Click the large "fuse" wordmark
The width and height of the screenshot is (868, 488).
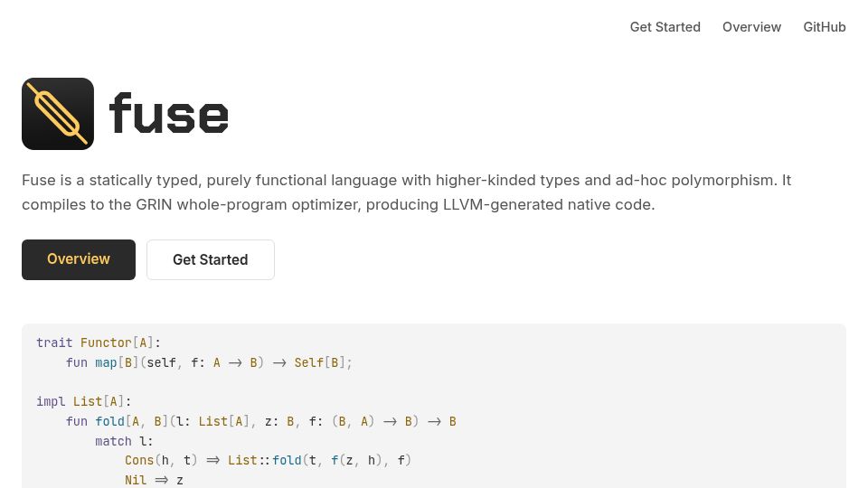(x=169, y=114)
